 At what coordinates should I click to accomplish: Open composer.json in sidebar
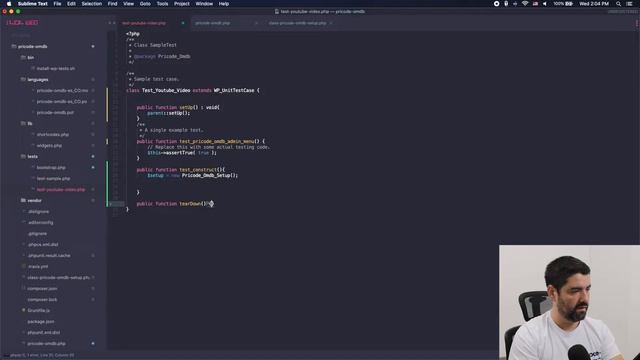pos(42,289)
